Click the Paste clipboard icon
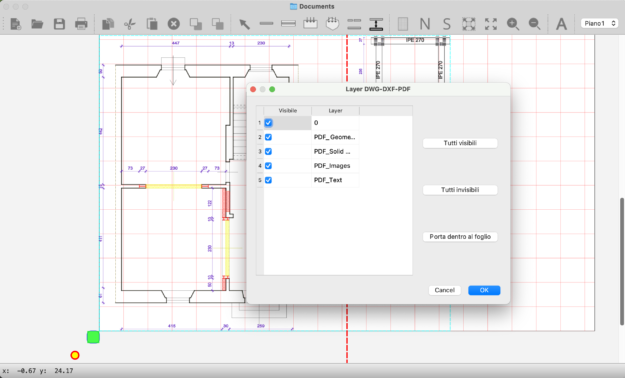The height and width of the screenshot is (378, 625). 152,24
